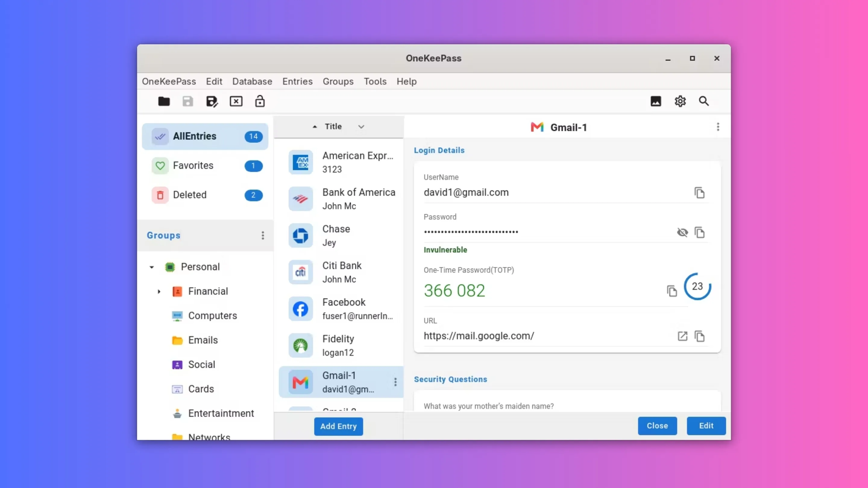868x488 pixels.
Task: Copy the mail.google.com URL
Action: [x=700, y=336]
